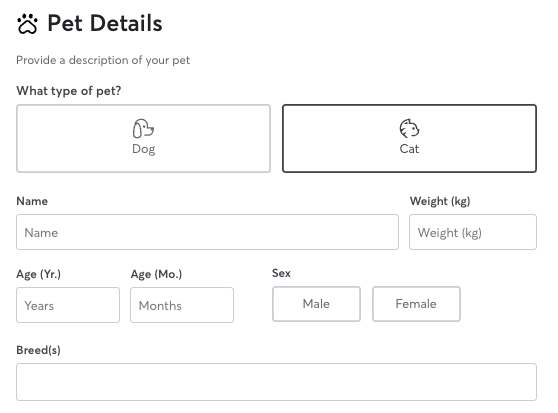
Task: Click 'Provide a description of your pet' text
Action: tap(103, 60)
